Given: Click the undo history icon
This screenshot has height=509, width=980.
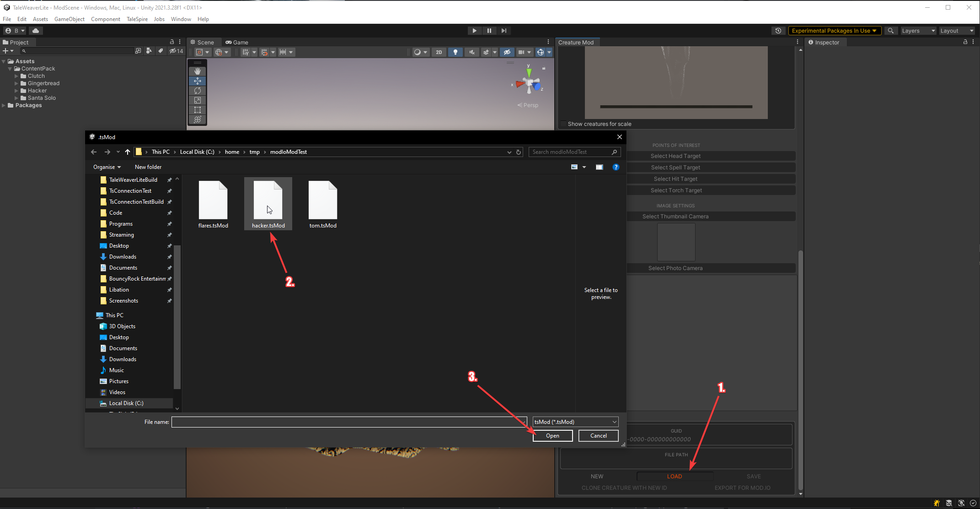Looking at the screenshot, I should [x=778, y=31].
